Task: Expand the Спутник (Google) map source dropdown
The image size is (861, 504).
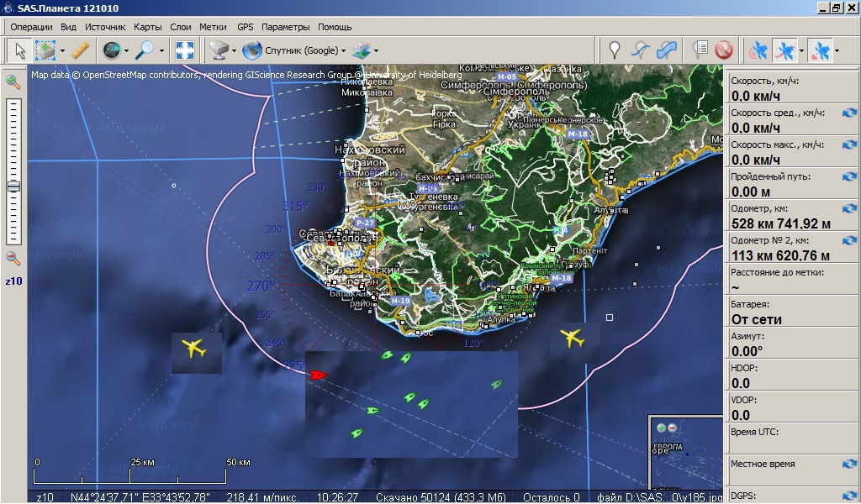Action: tap(343, 51)
